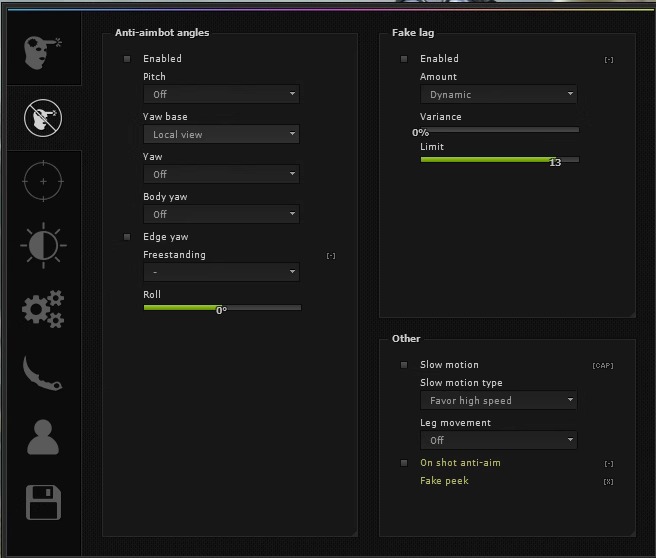Open the Yaw base Local view dropdown
This screenshot has width=656, height=558.
(x=221, y=134)
